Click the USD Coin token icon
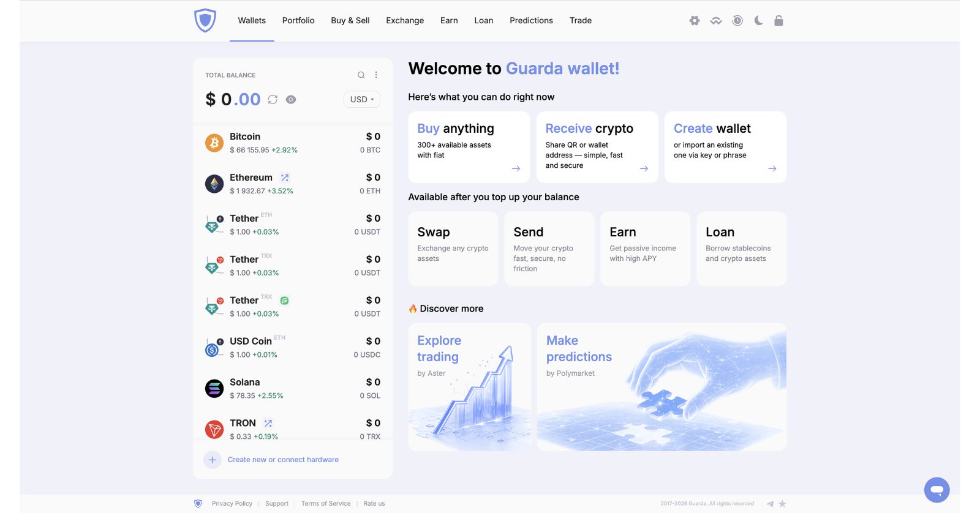The width and height of the screenshot is (980, 513). tap(213, 348)
